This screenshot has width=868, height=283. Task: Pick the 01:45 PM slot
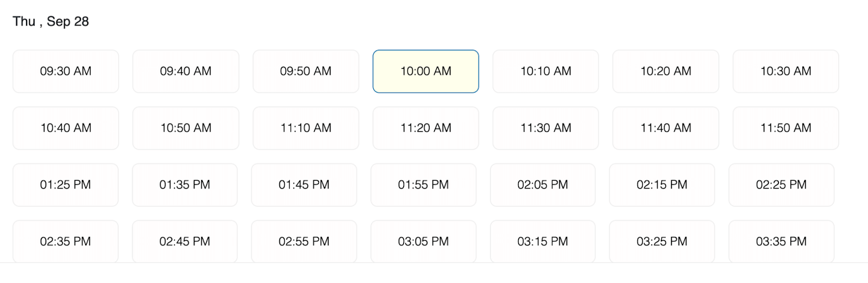(x=304, y=185)
